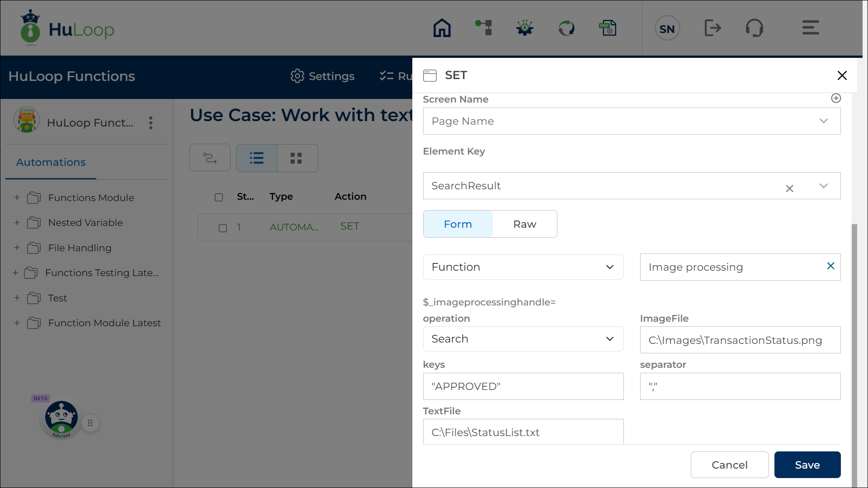Expand the Functions Module folder
The width and height of the screenshot is (868, 488).
point(17,197)
